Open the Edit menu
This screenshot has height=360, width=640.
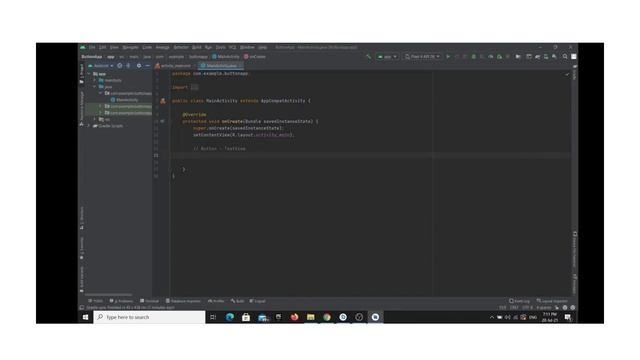tap(102, 47)
